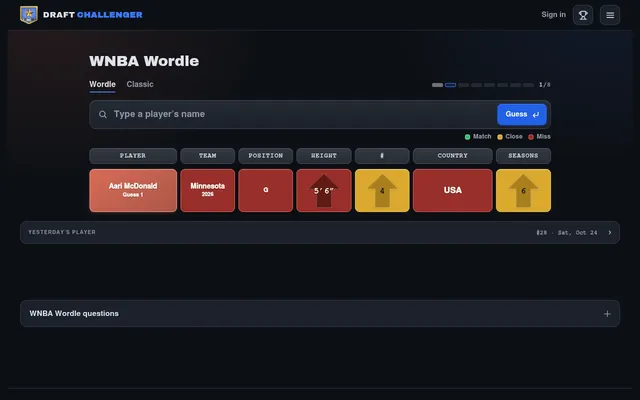The image size is (640, 400).
Task: Click the USA country tile
Action: 453,191
